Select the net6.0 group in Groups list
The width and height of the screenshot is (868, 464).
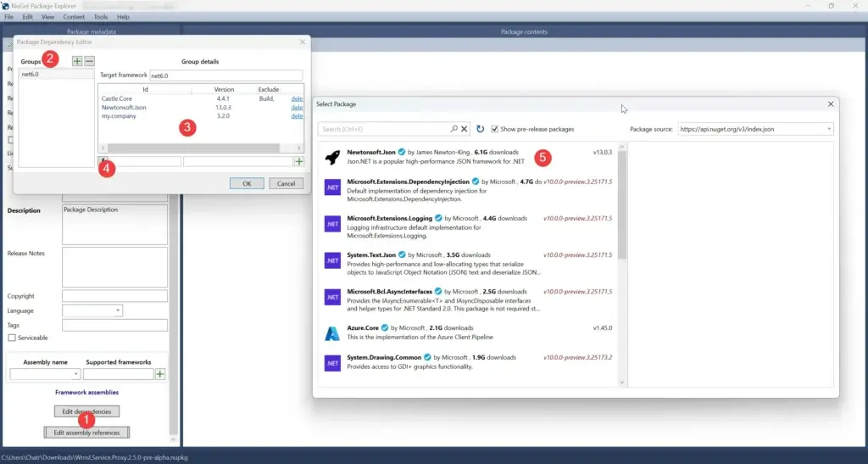coord(57,74)
